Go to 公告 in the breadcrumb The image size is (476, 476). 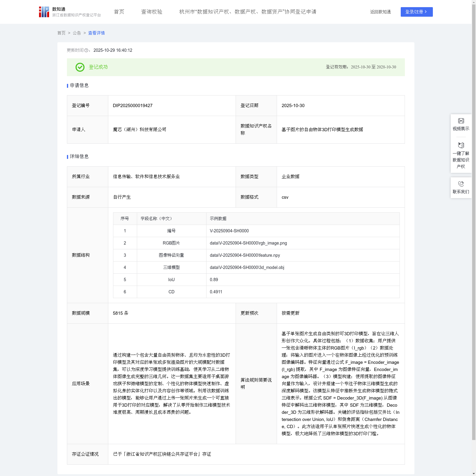pyautogui.click(x=77, y=33)
